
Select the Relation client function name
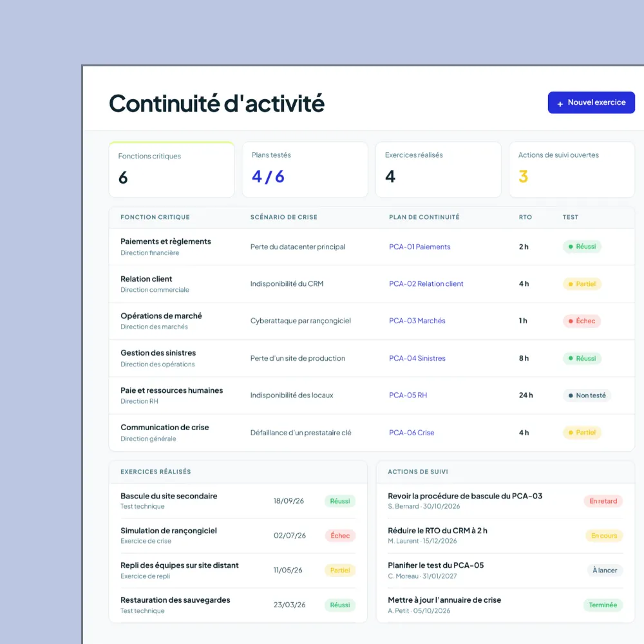146,279
